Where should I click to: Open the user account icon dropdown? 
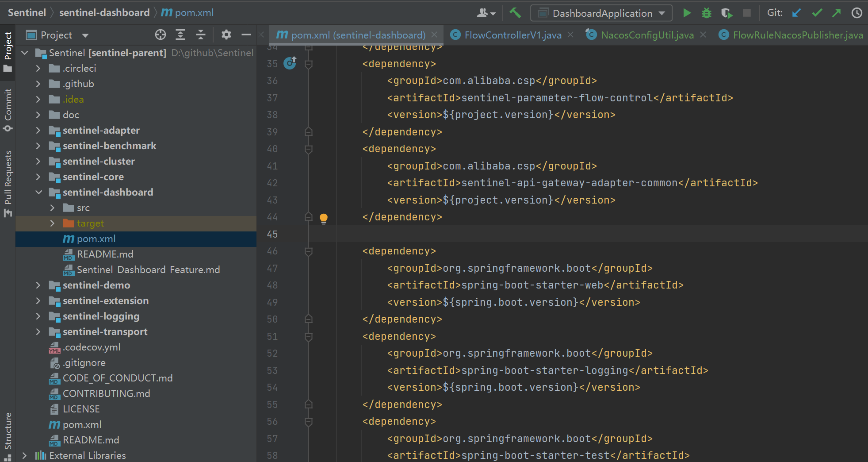(x=486, y=13)
